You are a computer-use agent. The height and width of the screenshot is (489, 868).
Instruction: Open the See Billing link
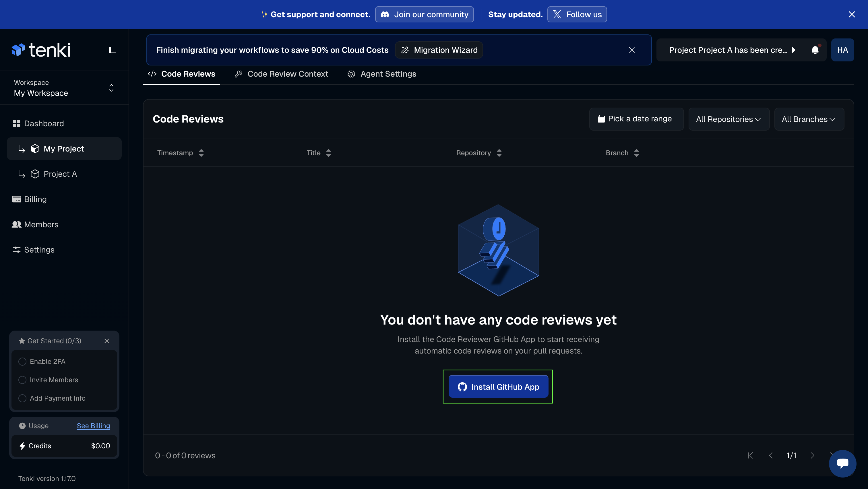(93, 426)
